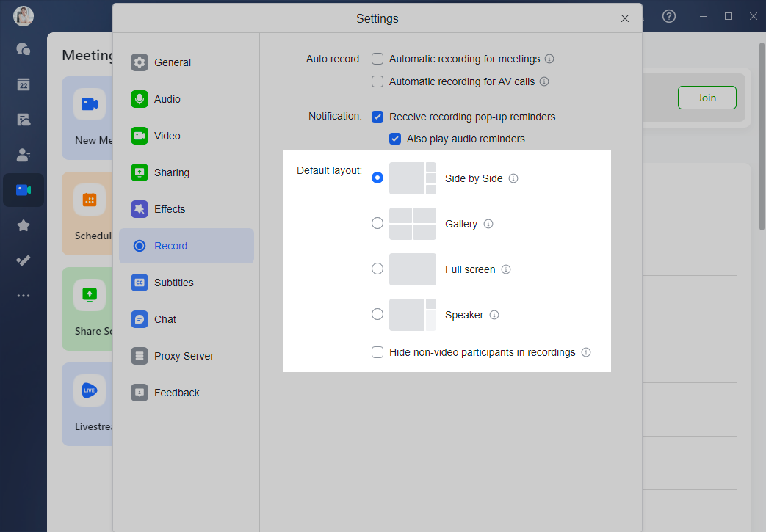
Task: Click the Full screen layout thumbnail
Action: point(412,269)
